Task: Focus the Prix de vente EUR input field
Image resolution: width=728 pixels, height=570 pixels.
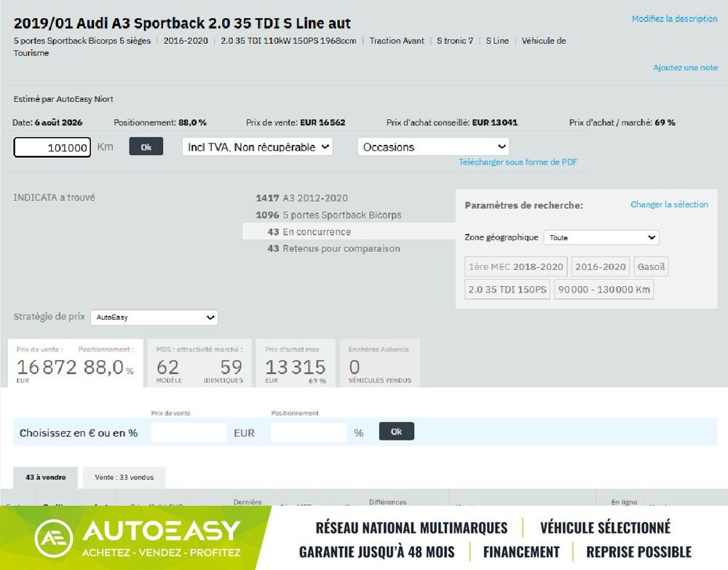Action: click(189, 432)
